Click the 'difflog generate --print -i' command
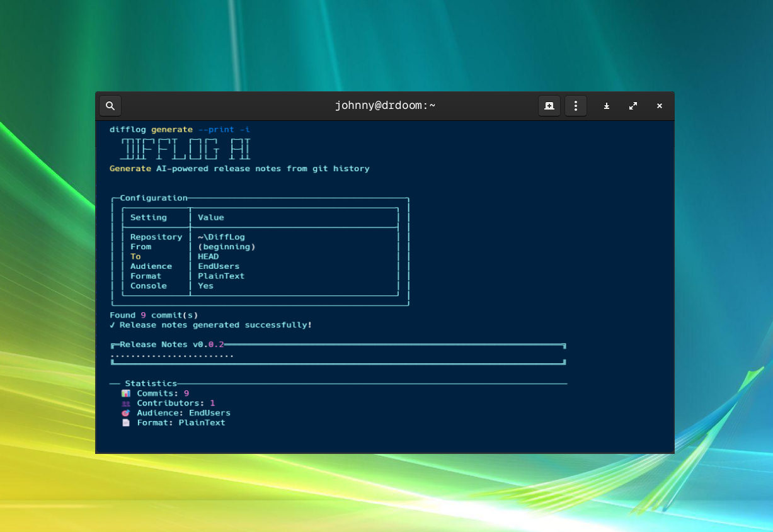773x532 pixels. pyautogui.click(x=180, y=130)
